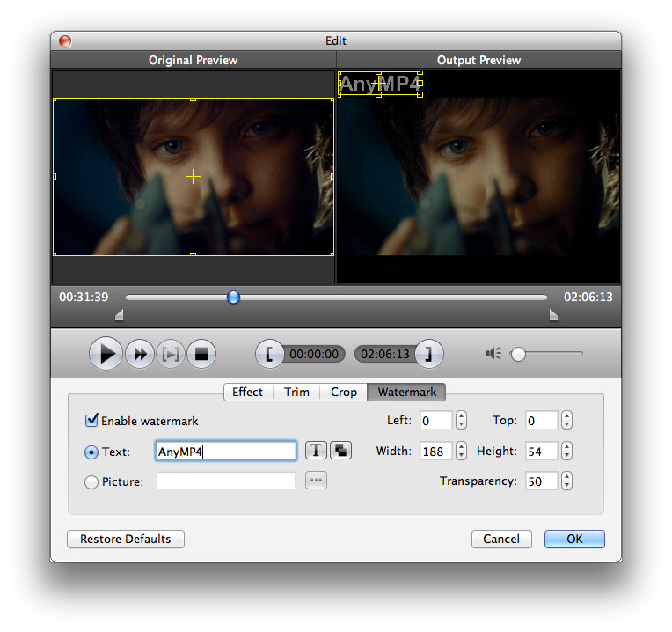The width and height of the screenshot is (672, 632).
Task: Adjust the Height value stepper
Action: click(566, 451)
